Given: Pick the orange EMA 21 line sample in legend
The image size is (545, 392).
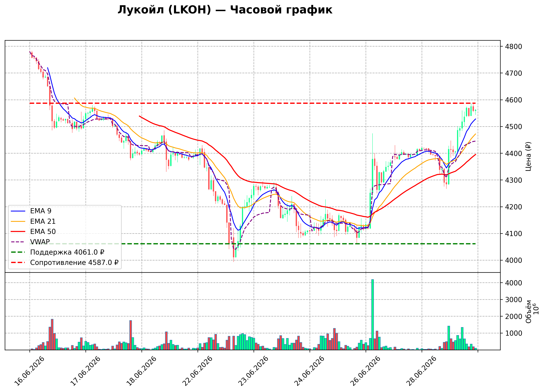Looking at the screenshot, I should [x=18, y=222].
